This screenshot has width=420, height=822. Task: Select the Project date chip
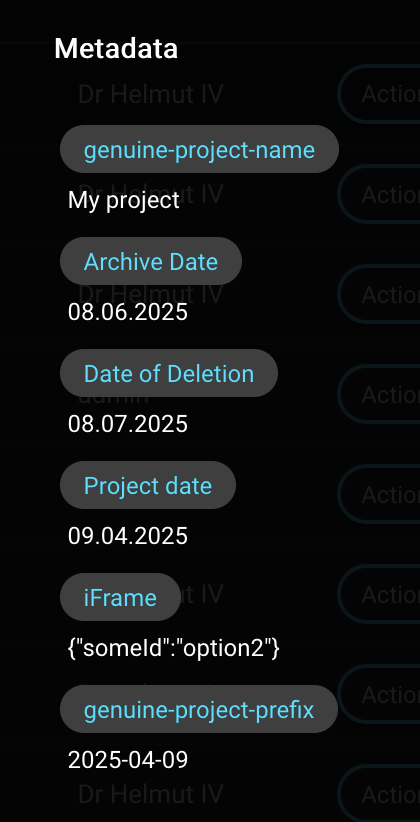148,485
